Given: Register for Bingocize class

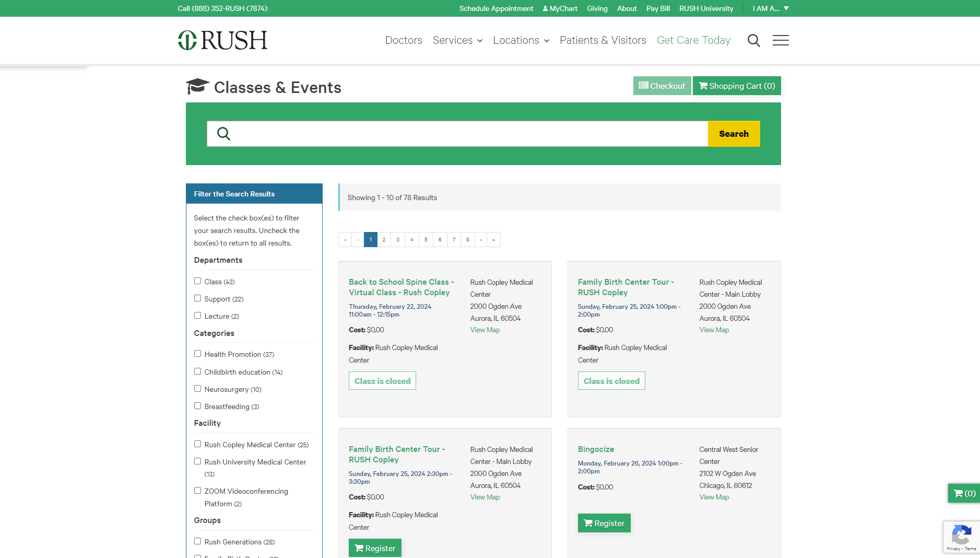Looking at the screenshot, I should coord(604,523).
